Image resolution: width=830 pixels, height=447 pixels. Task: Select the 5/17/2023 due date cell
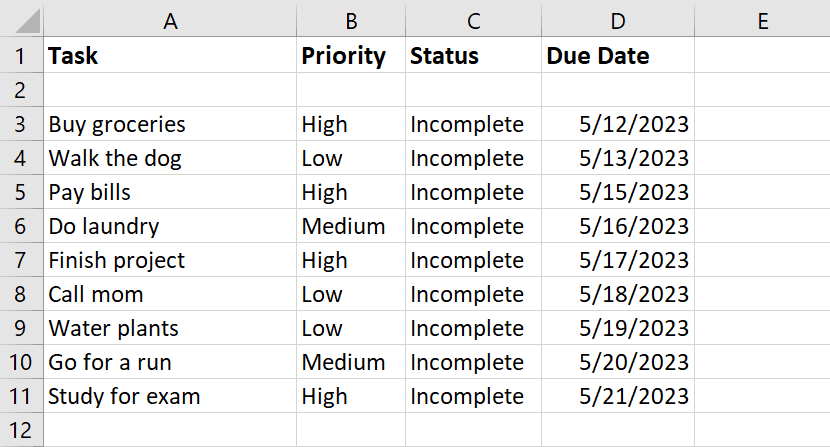[x=618, y=260]
